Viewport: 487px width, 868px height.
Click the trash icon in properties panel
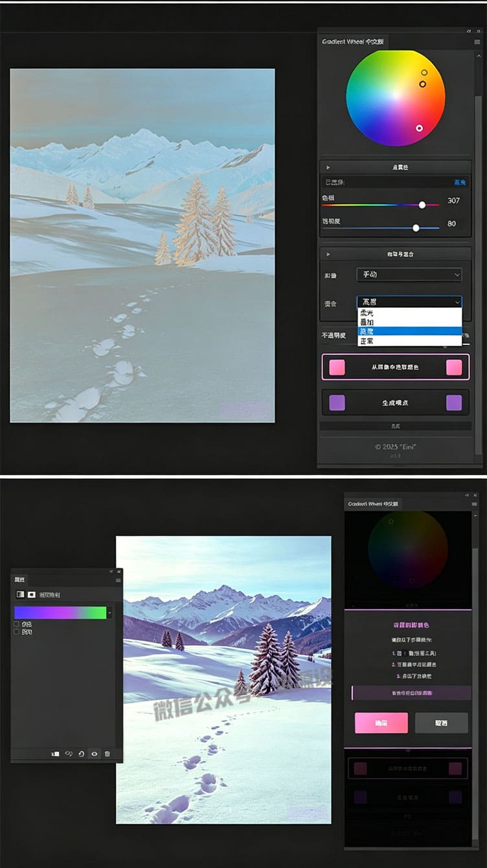pyautogui.click(x=108, y=754)
